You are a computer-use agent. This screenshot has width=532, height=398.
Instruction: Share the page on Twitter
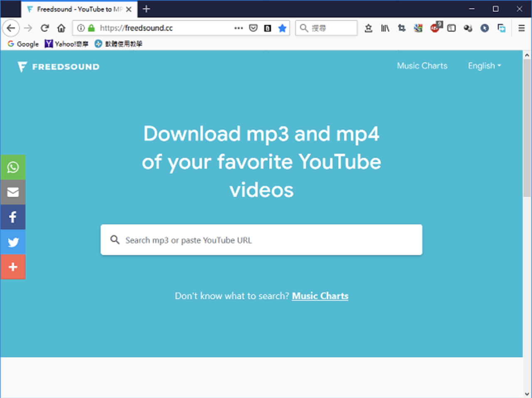(x=13, y=242)
